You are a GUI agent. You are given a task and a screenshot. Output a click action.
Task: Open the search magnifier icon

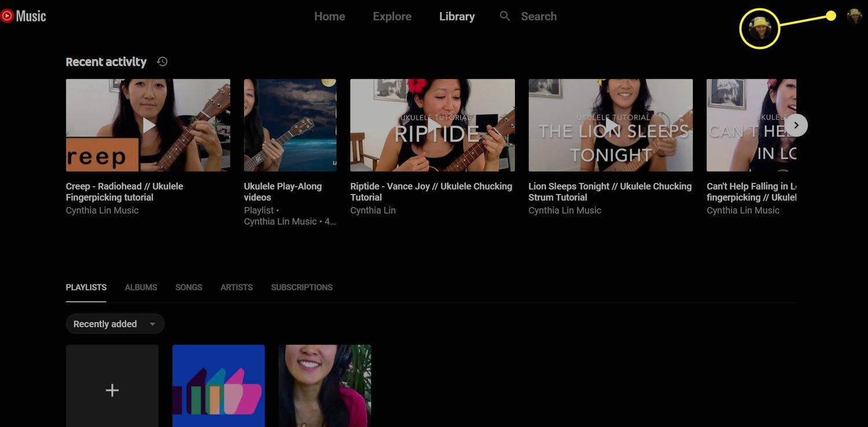[x=505, y=16]
